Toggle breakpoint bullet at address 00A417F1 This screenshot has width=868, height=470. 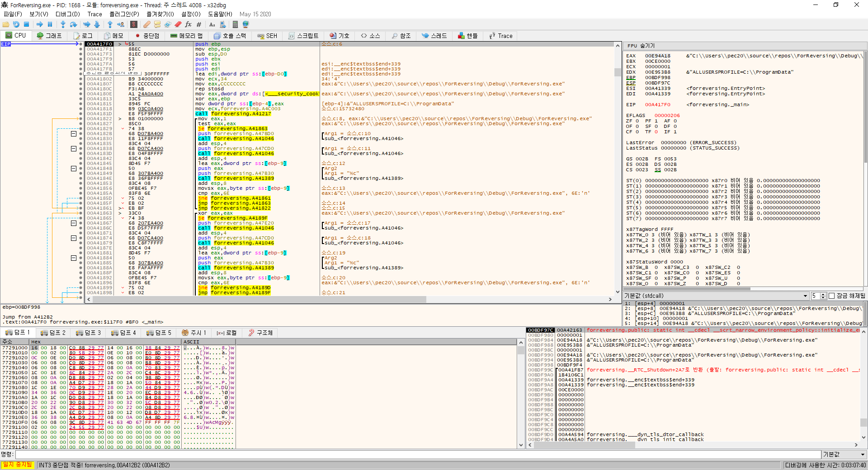pyautogui.click(x=81, y=49)
